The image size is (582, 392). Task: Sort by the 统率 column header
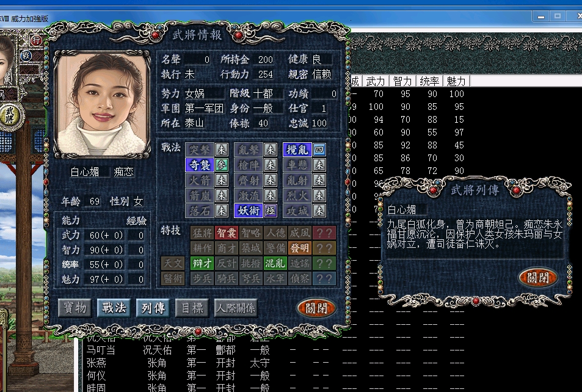(x=429, y=81)
